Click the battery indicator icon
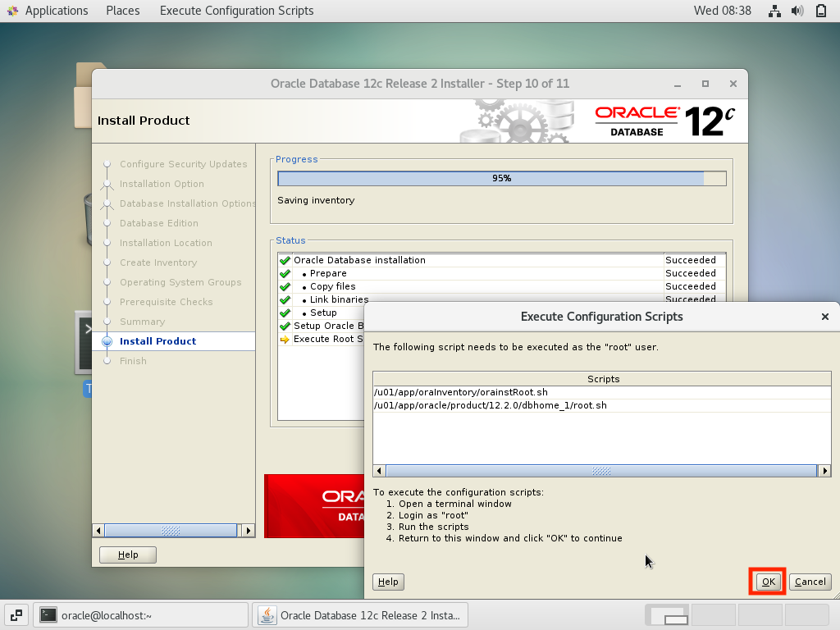The height and width of the screenshot is (630, 840). [x=820, y=11]
